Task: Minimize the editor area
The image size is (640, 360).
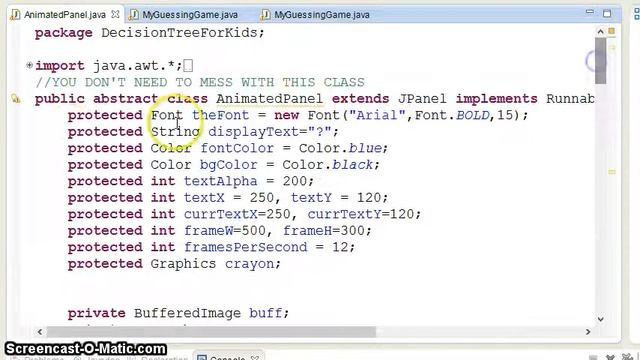Action: (x=589, y=12)
